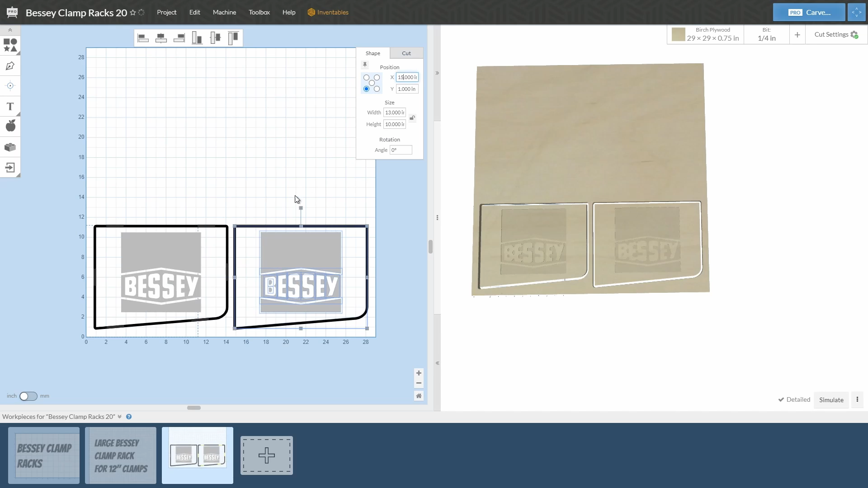The width and height of the screenshot is (868, 488).
Task: Switch to the Cut tab
Action: [x=406, y=53]
